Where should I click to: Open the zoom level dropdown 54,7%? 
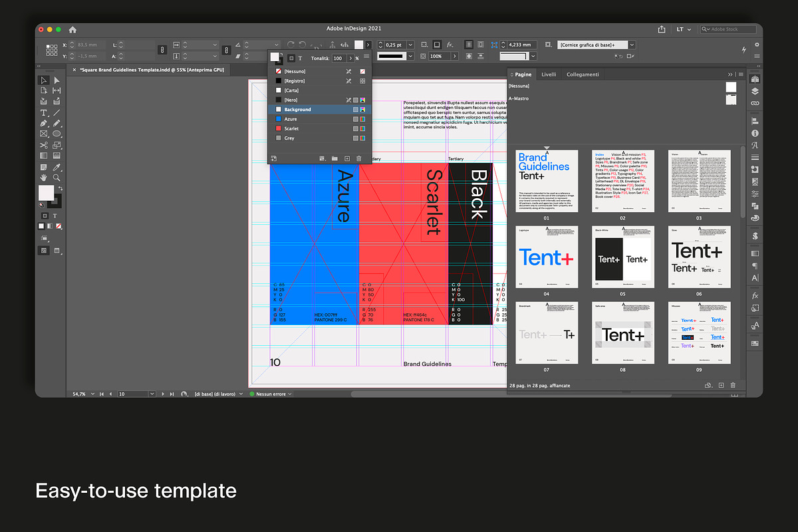(92, 394)
